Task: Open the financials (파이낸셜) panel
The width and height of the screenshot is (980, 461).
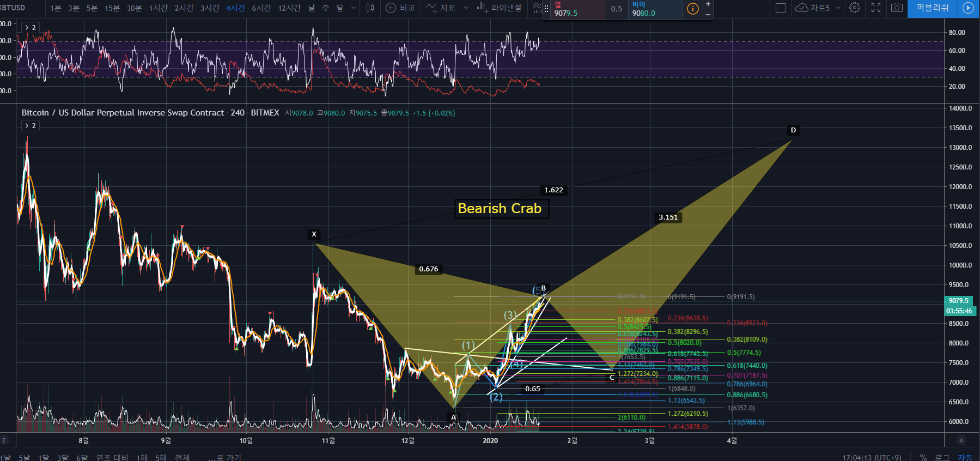Action: coord(500,8)
